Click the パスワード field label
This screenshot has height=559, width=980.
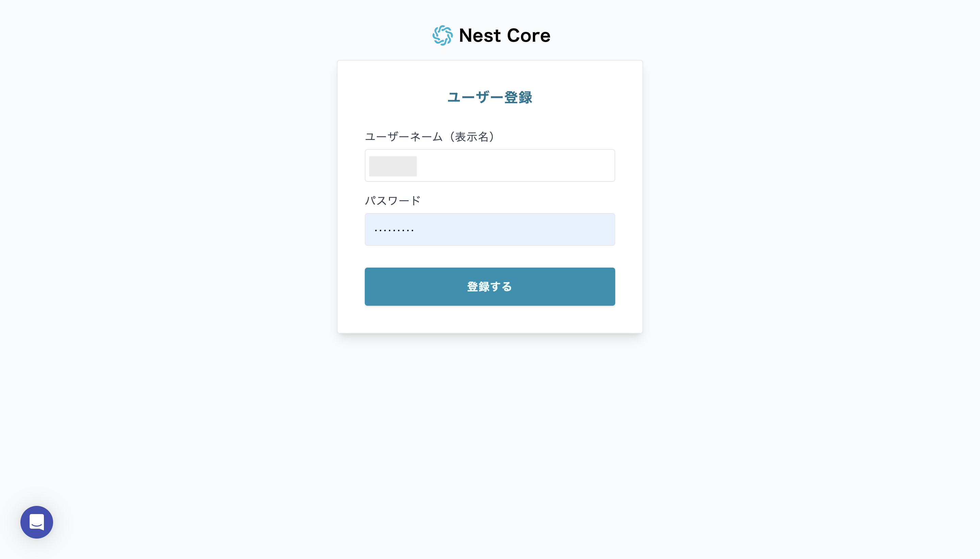pos(393,201)
